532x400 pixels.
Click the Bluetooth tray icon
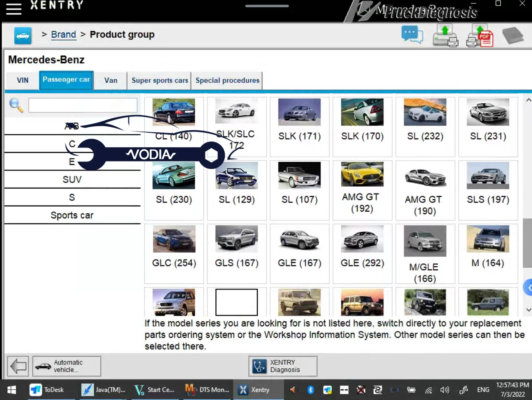tap(311, 390)
